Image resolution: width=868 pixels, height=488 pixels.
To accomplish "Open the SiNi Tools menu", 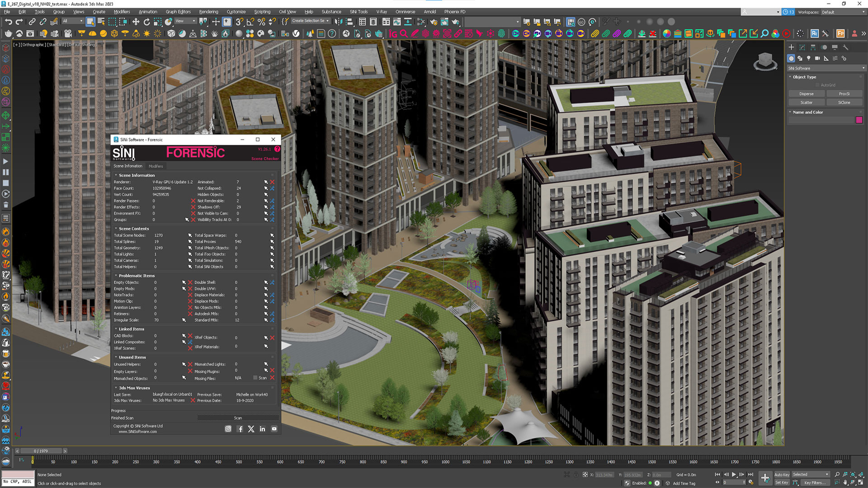I will point(359,12).
